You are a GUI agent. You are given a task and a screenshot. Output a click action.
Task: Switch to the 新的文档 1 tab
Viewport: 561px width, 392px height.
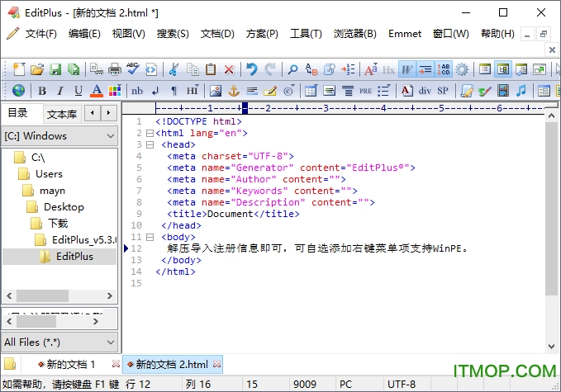[70, 364]
